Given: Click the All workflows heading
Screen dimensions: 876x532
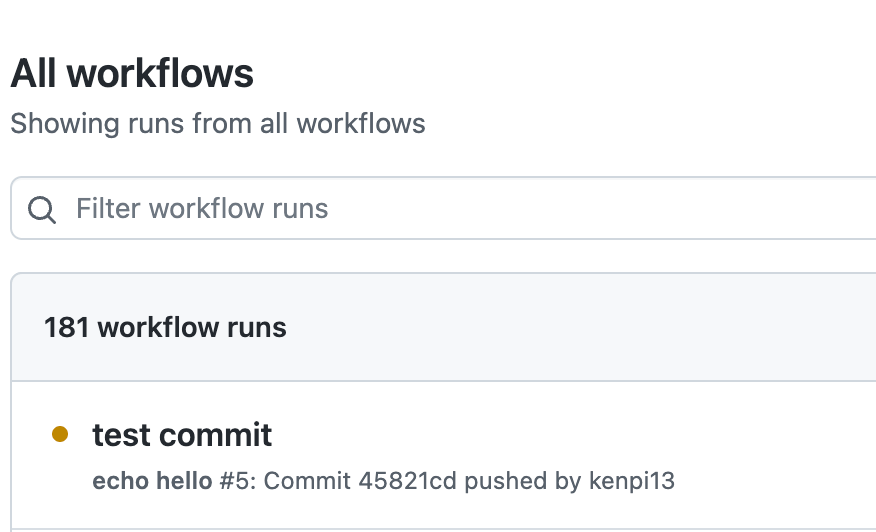Looking at the screenshot, I should [x=132, y=73].
